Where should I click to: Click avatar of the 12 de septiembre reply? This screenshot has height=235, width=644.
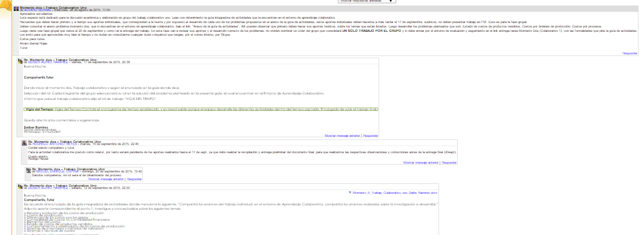click(20, 187)
